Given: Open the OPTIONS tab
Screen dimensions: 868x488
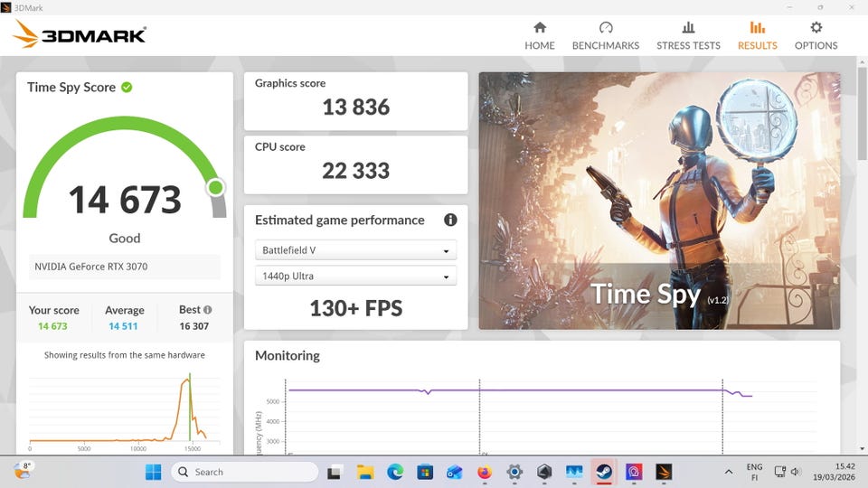Looking at the screenshot, I should tap(816, 36).
